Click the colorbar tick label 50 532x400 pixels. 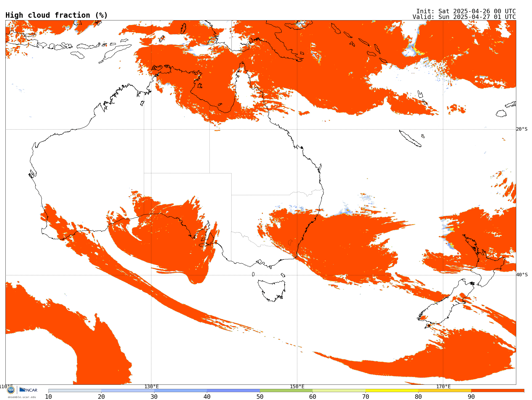(260, 397)
